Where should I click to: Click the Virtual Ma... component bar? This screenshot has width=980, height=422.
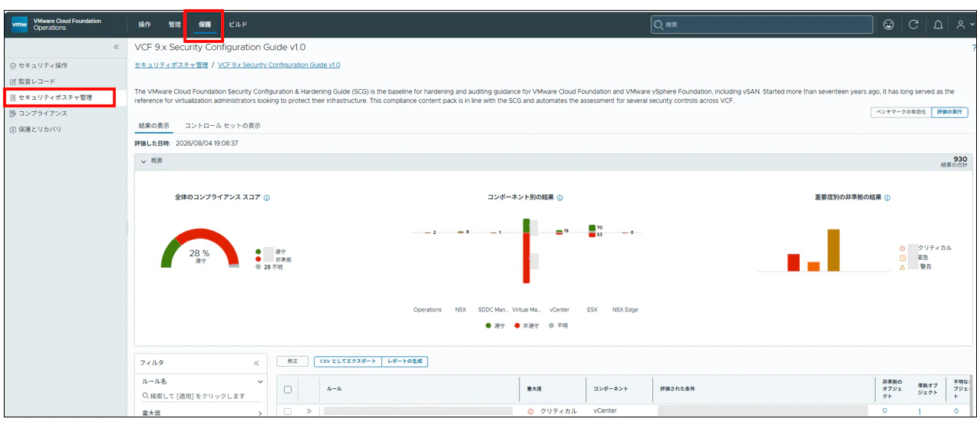(527, 251)
